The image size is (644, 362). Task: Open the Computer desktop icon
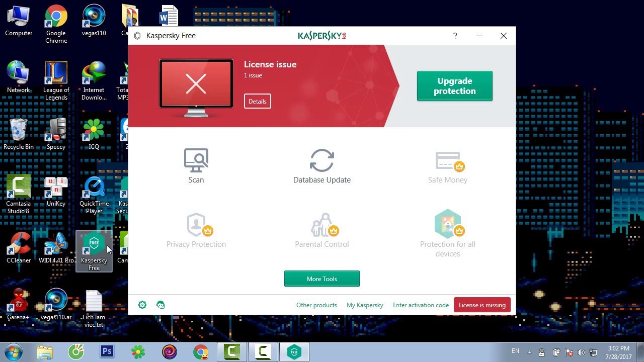(19, 21)
